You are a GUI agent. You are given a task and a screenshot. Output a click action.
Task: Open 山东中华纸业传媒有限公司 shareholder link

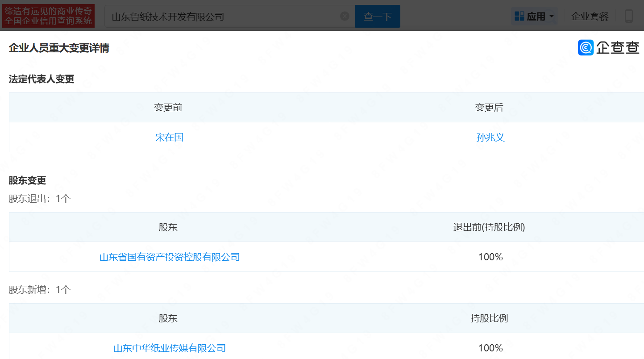[x=169, y=348]
